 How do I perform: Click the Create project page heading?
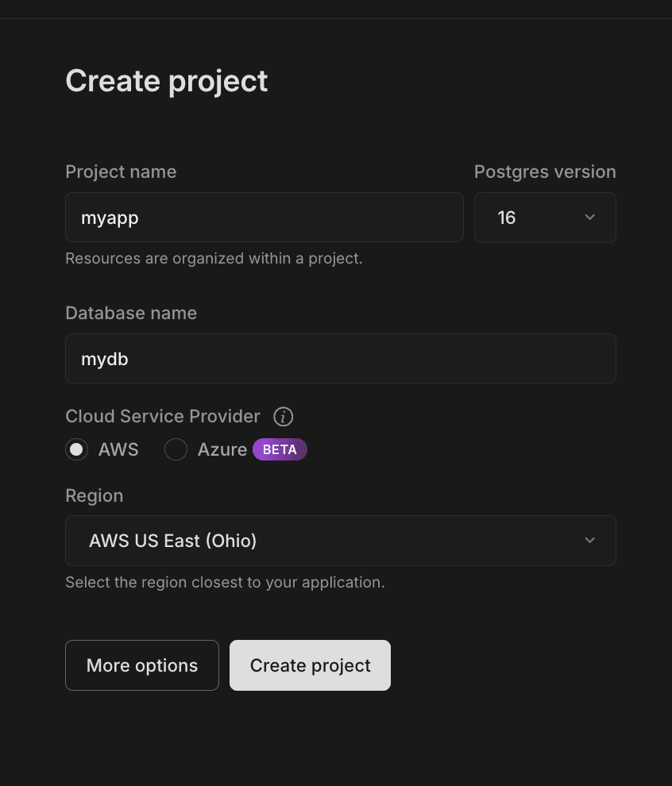pos(167,81)
